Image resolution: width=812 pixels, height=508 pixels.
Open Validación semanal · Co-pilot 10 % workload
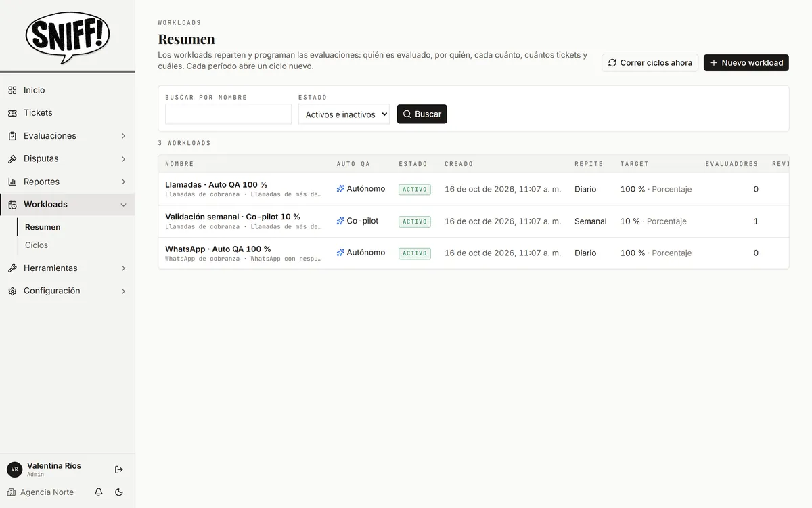[x=233, y=217]
